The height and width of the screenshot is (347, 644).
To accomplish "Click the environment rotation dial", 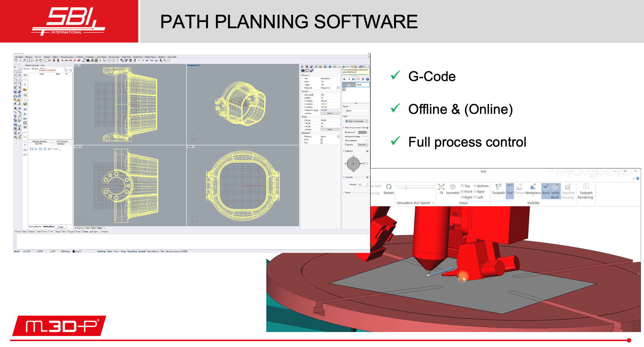I will pyautogui.click(x=353, y=164).
